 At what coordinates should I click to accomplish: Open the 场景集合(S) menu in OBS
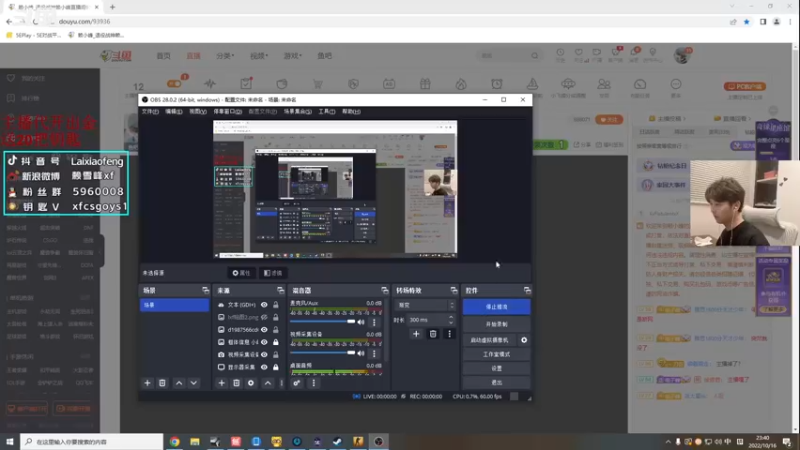297,111
